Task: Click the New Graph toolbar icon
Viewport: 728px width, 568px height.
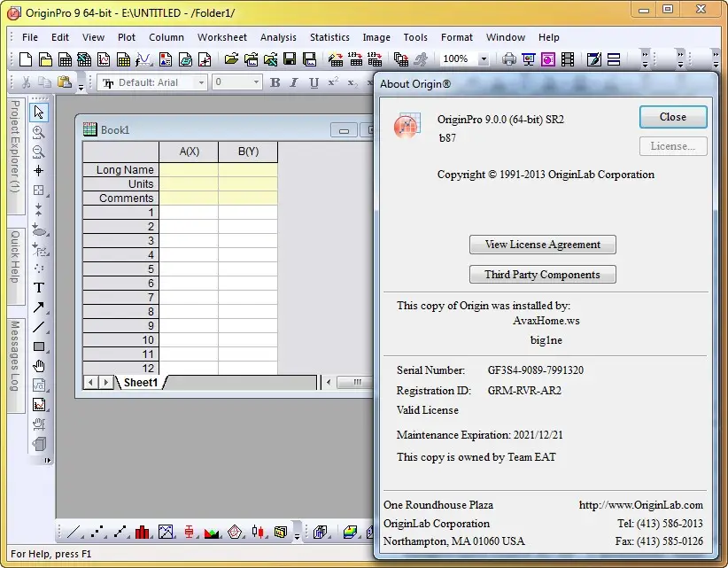Action: pos(104,59)
